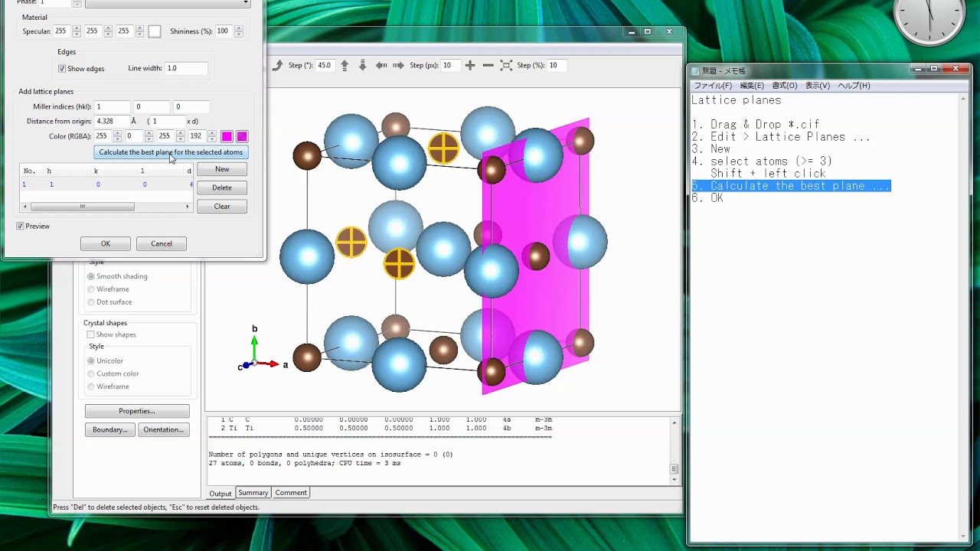Open the Properties... button
Image resolution: width=980 pixels, height=551 pixels.
click(x=137, y=412)
